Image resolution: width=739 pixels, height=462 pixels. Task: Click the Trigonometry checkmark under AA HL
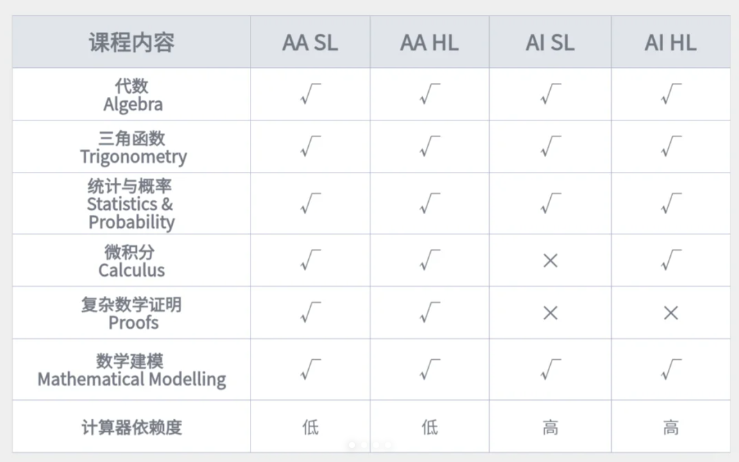(x=430, y=147)
